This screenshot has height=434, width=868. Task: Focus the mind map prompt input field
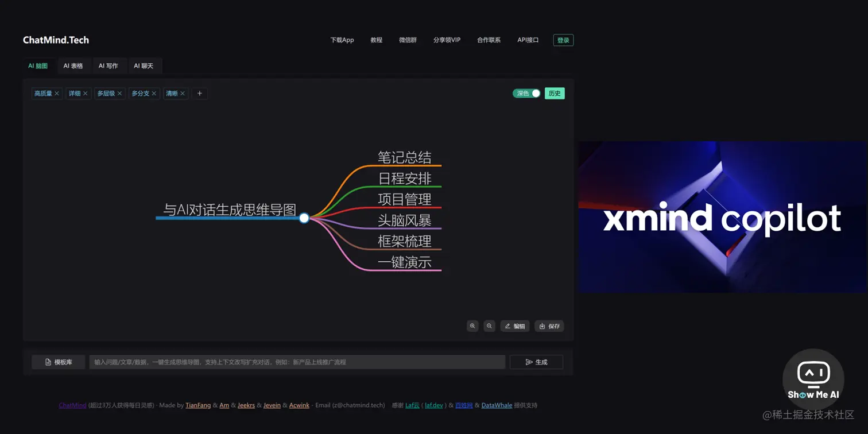297,362
